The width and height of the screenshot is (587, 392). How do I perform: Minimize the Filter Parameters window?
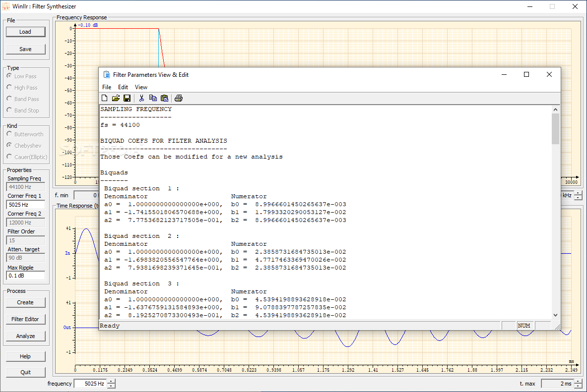click(504, 74)
